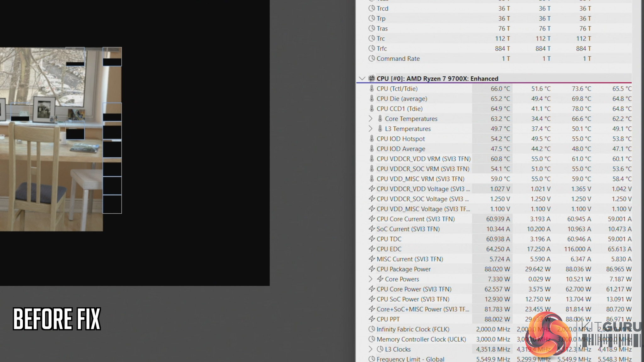The height and width of the screenshot is (362, 644).
Task: Select the Memory Controller Clock (UCLK) row
Action: click(421, 339)
